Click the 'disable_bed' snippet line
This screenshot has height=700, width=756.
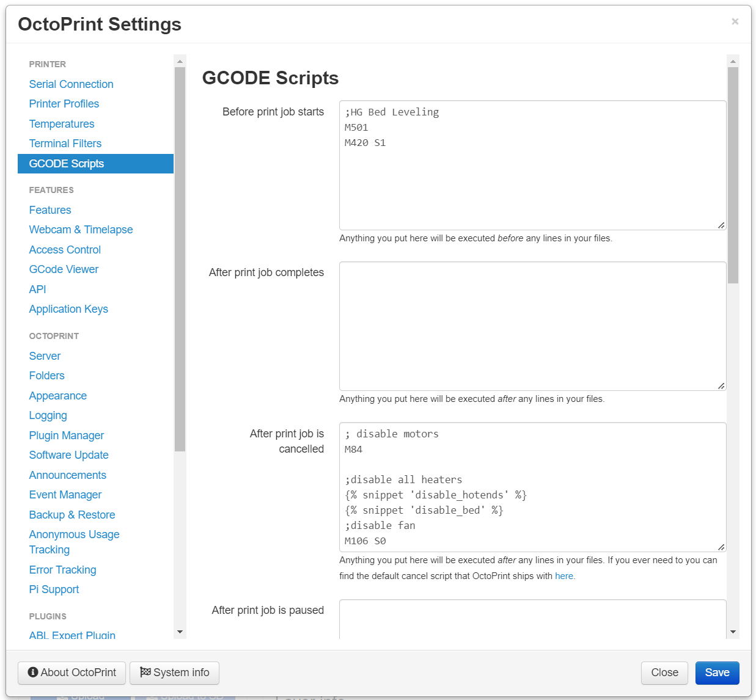(424, 511)
